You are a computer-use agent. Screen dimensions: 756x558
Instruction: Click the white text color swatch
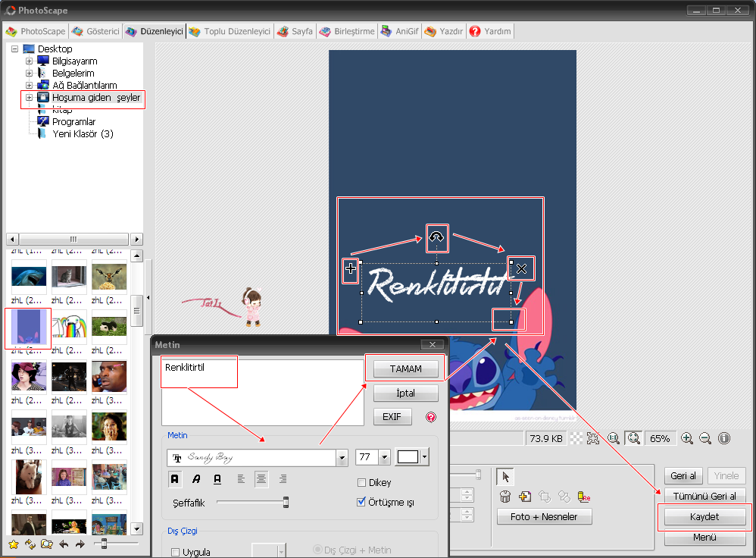tap(408, 456)
